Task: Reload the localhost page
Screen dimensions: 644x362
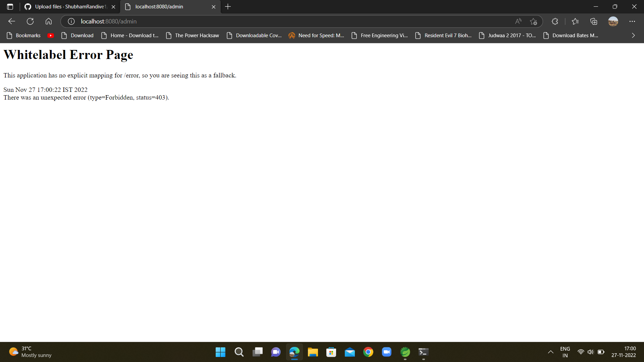Action: pyautogui.click(x=30, y=21)
